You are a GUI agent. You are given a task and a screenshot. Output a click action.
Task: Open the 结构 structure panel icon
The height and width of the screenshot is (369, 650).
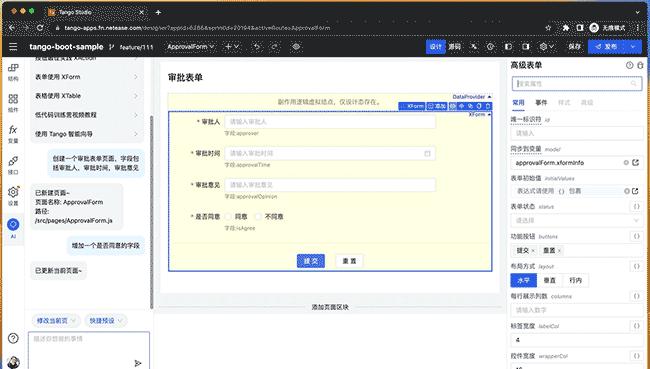pos(13,72)
